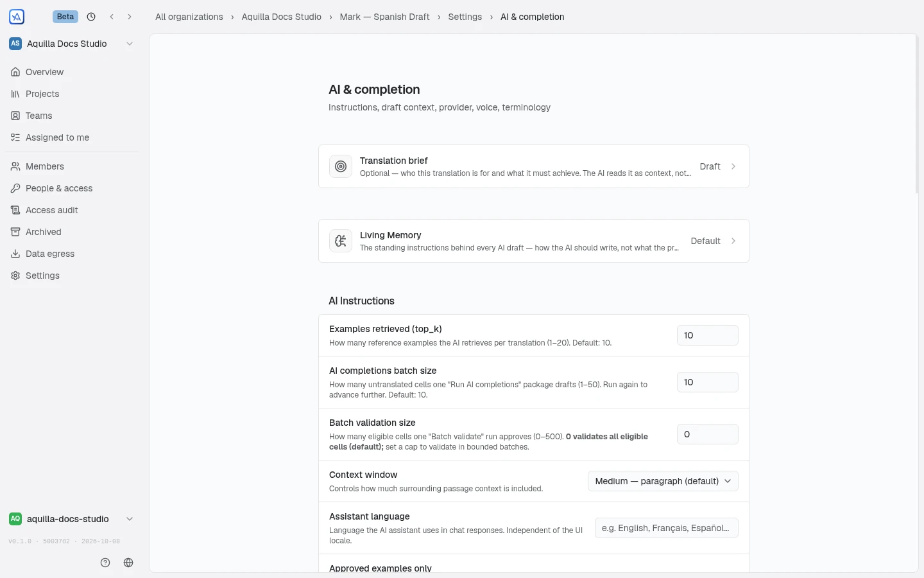This screenshot has height=578, width=924.
Task: Click the AI completions batch size input
Action: [x=708, y=382]
